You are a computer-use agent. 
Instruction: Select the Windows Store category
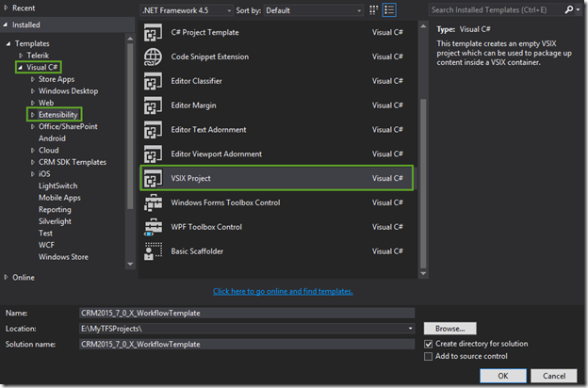63,257
